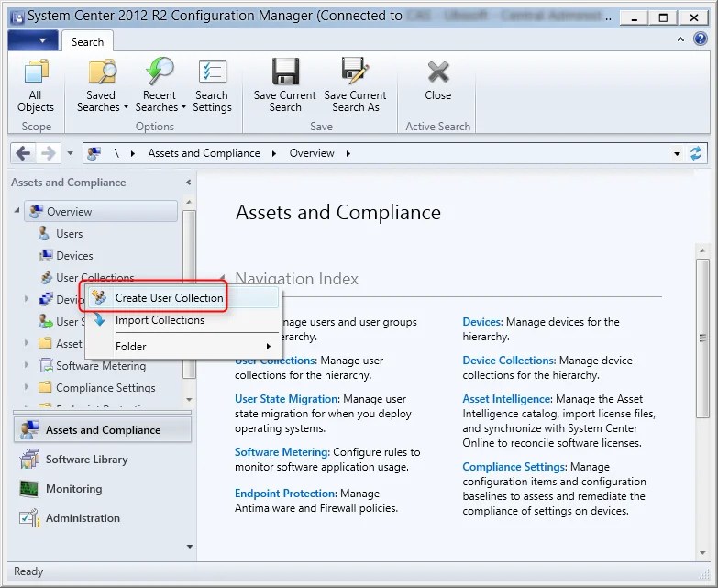The image size is (718, 588).
Task: Expand the breadcrumb arrow after Overview
Action: 348,153
